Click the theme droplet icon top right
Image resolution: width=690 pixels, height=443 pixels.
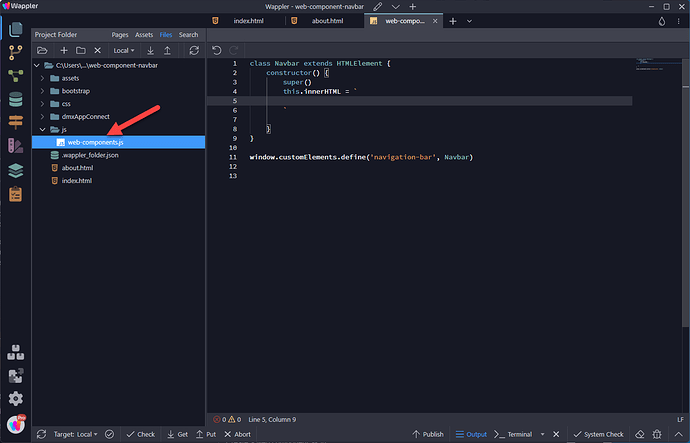click(x=662, y=21)
